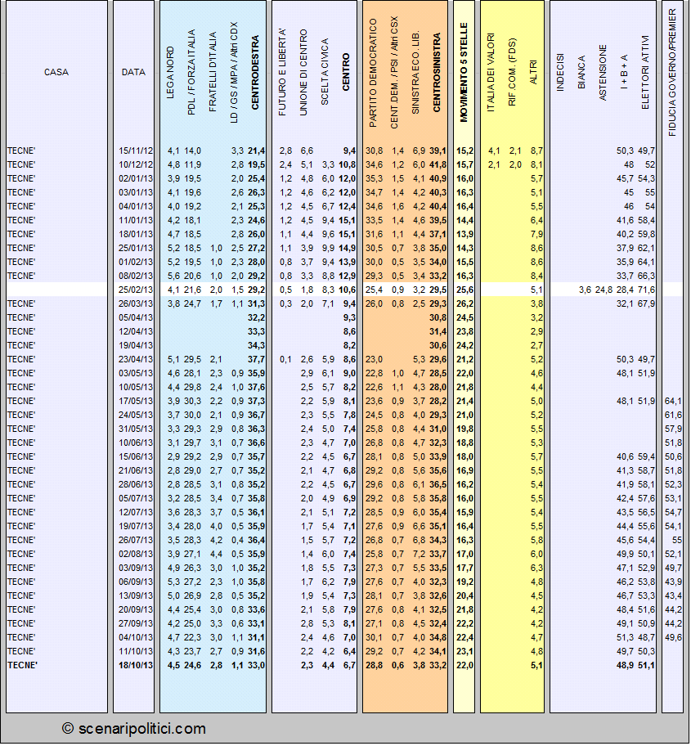Viewport: 700px width, 746px height.
Task: Click the MOVIMENTO 5 STELLE header
Action: [x=464, y=72]
